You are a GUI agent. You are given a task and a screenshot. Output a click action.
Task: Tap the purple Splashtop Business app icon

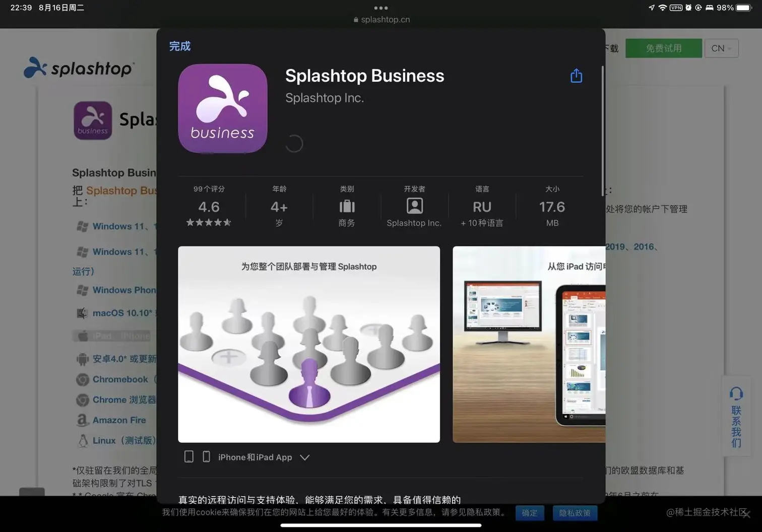[x=223, y=108]
